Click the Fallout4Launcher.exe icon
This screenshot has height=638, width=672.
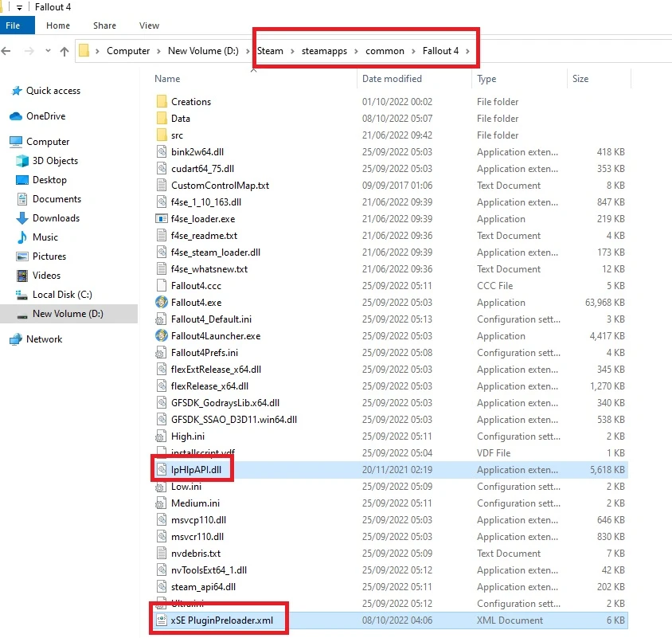pyautogui.click(x=162, y=335)
